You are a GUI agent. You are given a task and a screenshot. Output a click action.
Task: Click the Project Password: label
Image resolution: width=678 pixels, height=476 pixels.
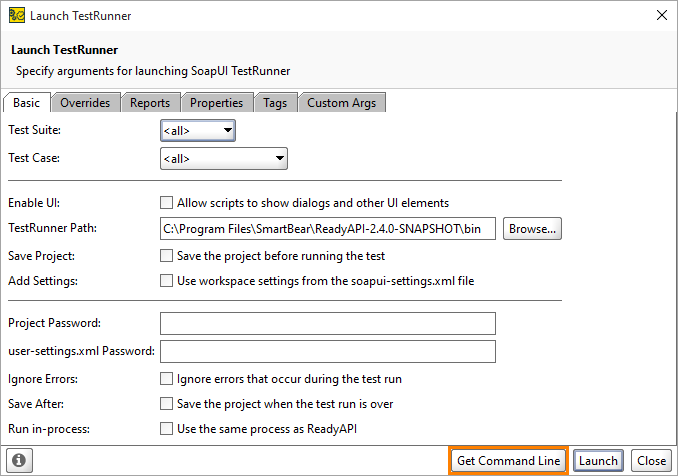tap(54, 323)
